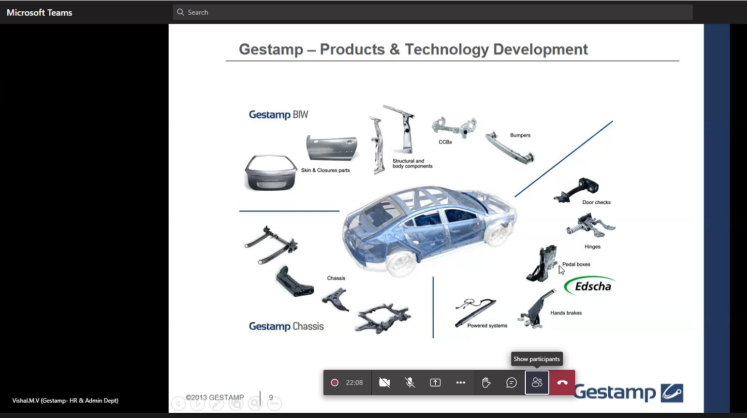
Task: Click the VishalM.V presenter name label
Action: coord(65,400)
